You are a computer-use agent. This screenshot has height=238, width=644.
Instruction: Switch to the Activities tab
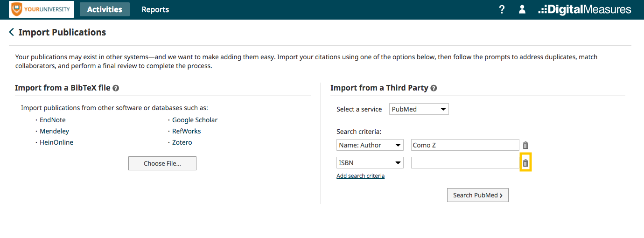click(x=105, y=9)
